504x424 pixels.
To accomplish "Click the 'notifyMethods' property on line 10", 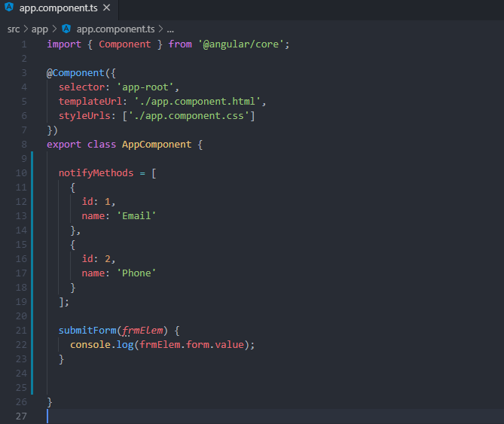I will tap(96, 173).
